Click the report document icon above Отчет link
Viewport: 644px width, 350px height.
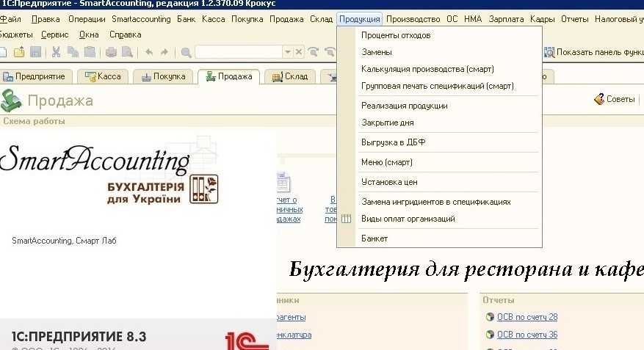(283, 182)
